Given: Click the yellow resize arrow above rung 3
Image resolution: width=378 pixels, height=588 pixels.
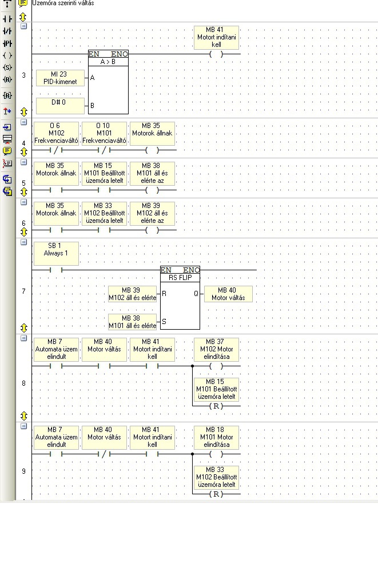Looking at the screenshot, I should (23, 17).
